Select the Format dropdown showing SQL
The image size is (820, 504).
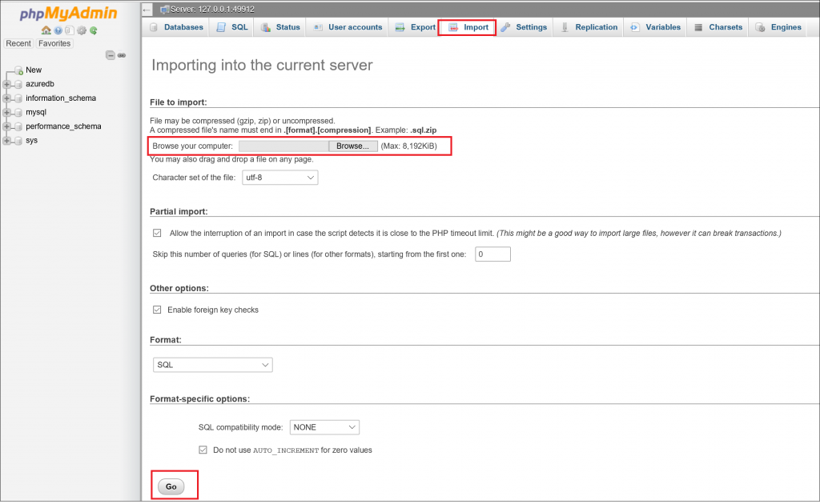212,364
